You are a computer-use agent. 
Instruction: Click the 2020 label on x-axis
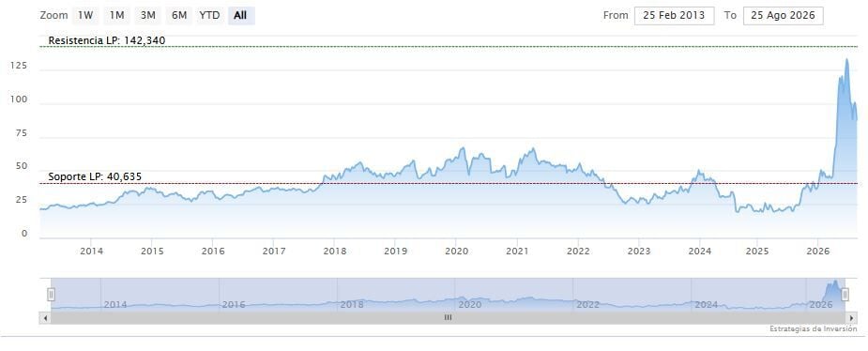coord(456,252)
